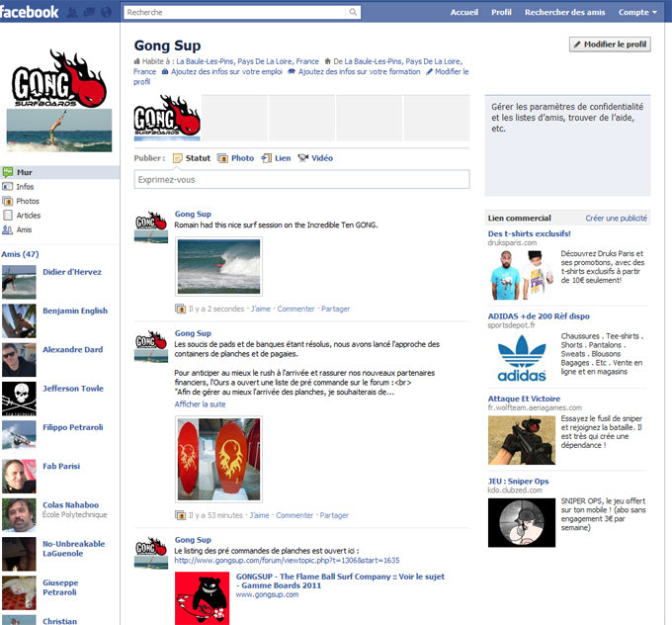Click the Modifier le profil button
672x625 pixels.
(610, 45)
